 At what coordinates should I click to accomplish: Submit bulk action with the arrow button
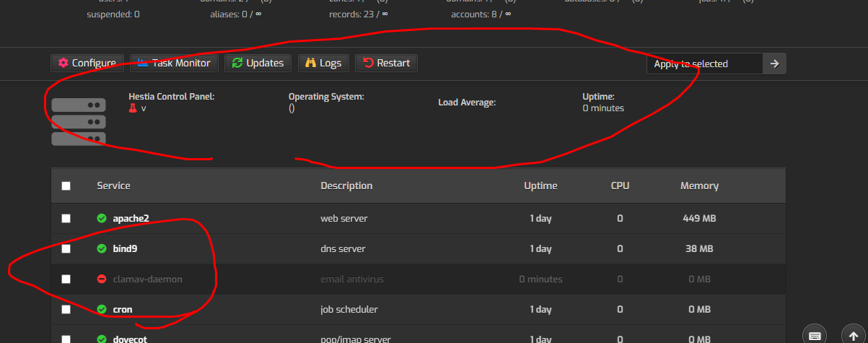774,64
